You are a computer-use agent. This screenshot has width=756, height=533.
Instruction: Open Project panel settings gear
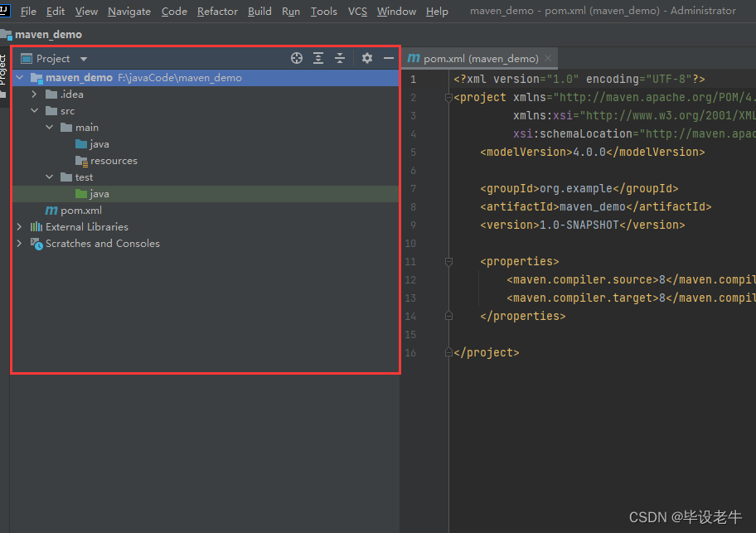tap(367, 58)
